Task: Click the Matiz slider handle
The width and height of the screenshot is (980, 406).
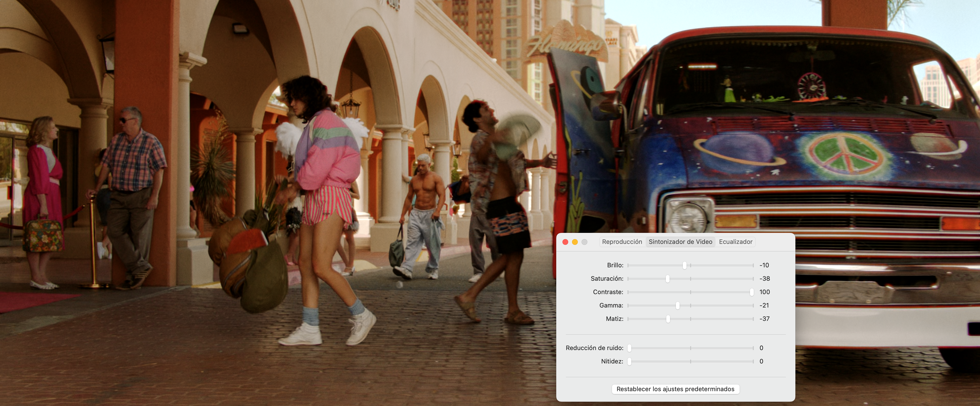Action: pos(668,318)
